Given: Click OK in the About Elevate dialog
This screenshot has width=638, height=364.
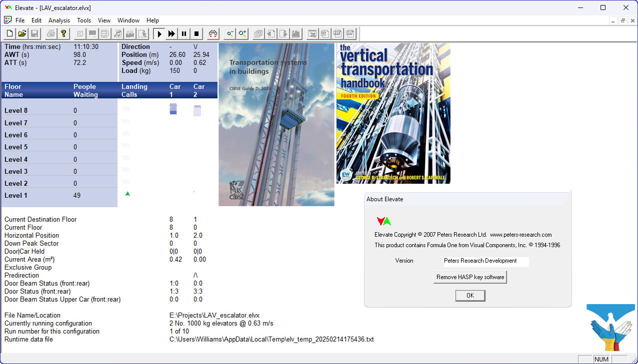Looking at the screenshot, I should coord(470,296).
